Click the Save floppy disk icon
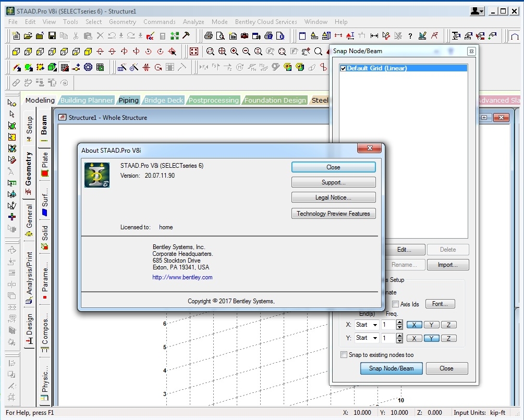524x420 pixels. [52, 35]
